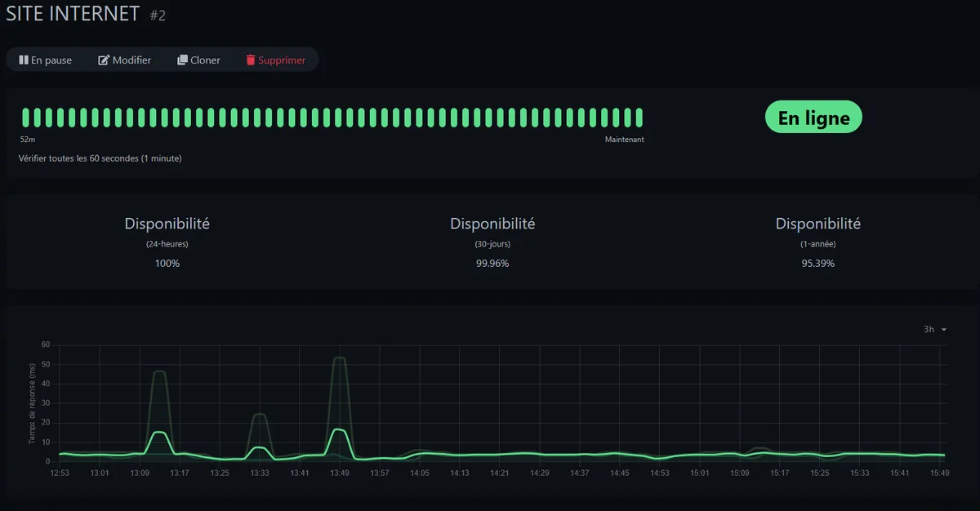The width and height of the screenshot is (980, 511).
Task: Click the green 'En ligne' status badge
Action: 813,117
